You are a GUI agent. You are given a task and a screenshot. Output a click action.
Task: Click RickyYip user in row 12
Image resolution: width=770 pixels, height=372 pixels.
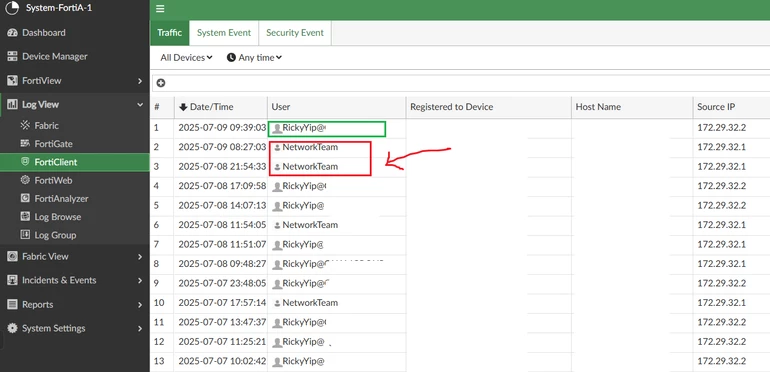coord(303,342)
